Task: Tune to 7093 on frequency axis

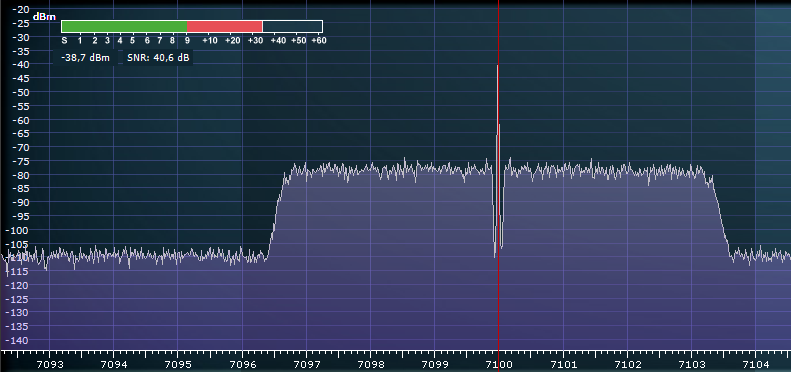Action: 50,364
